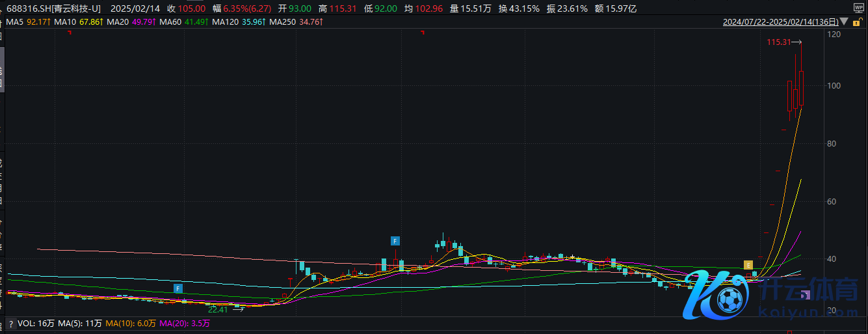Click the F marker near price 22.41
The image size is (868, 334).
178,288
